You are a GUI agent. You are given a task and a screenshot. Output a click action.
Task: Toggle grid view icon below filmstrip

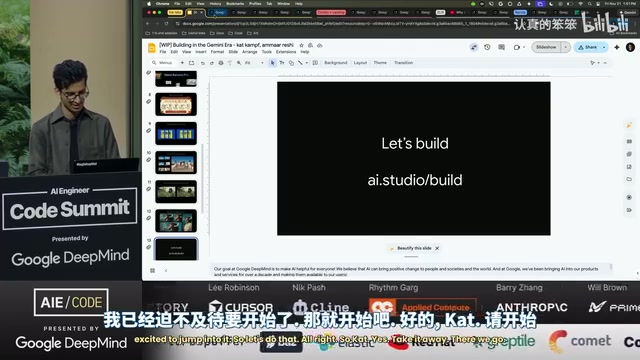(x=152, y=271)
